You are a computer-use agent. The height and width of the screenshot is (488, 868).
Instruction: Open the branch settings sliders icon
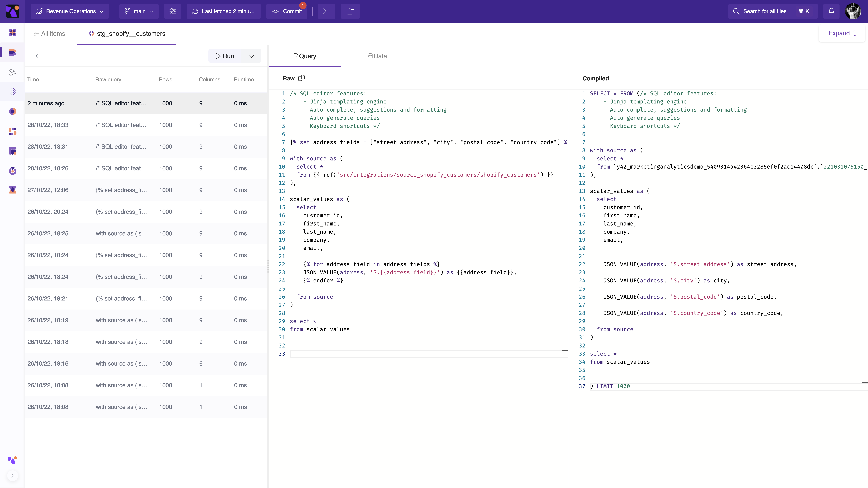pyautogui.click(x=172, y=11)
